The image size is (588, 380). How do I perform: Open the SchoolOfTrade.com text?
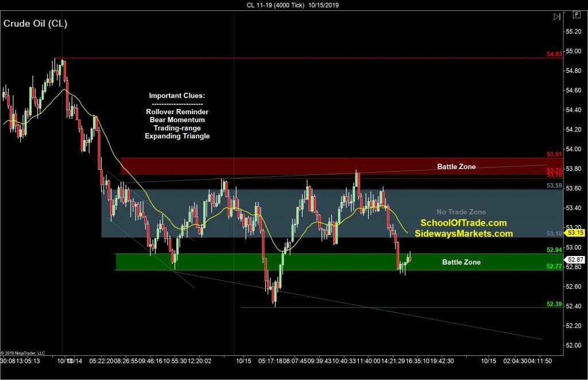(463, 223)
